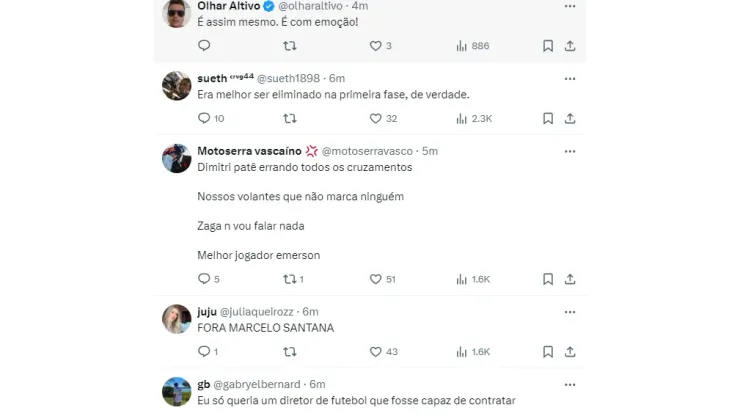Open more options on Olhar Altivo's tweet

pos(570,6)
